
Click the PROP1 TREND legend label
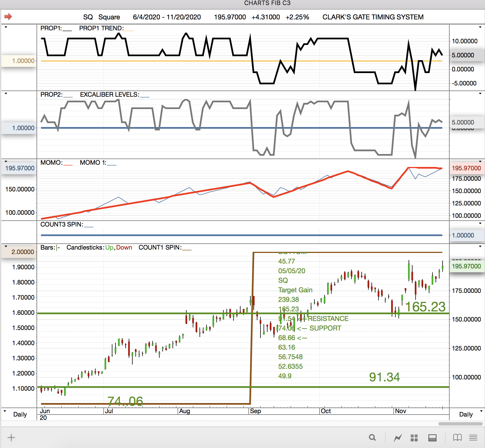point(101,28)
